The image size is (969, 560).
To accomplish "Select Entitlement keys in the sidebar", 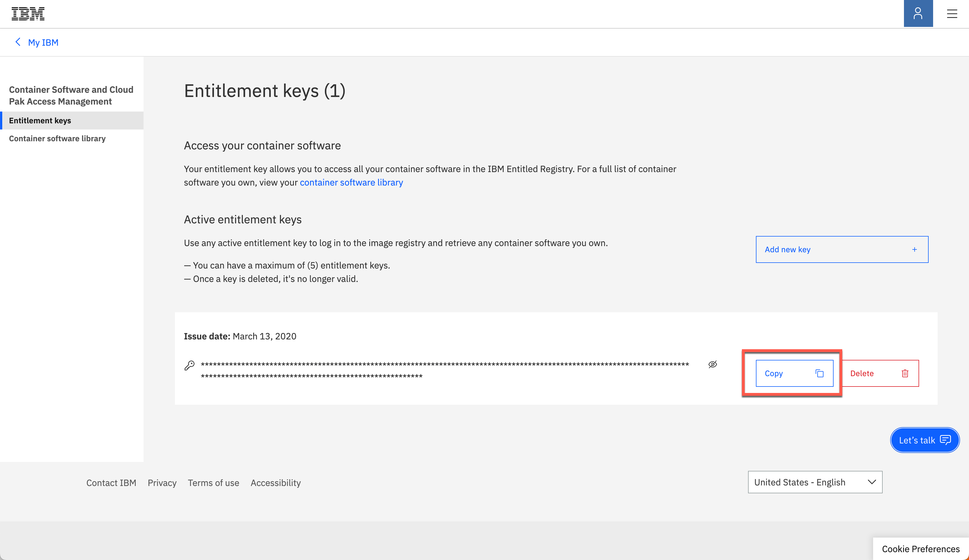I will point(40,120).
